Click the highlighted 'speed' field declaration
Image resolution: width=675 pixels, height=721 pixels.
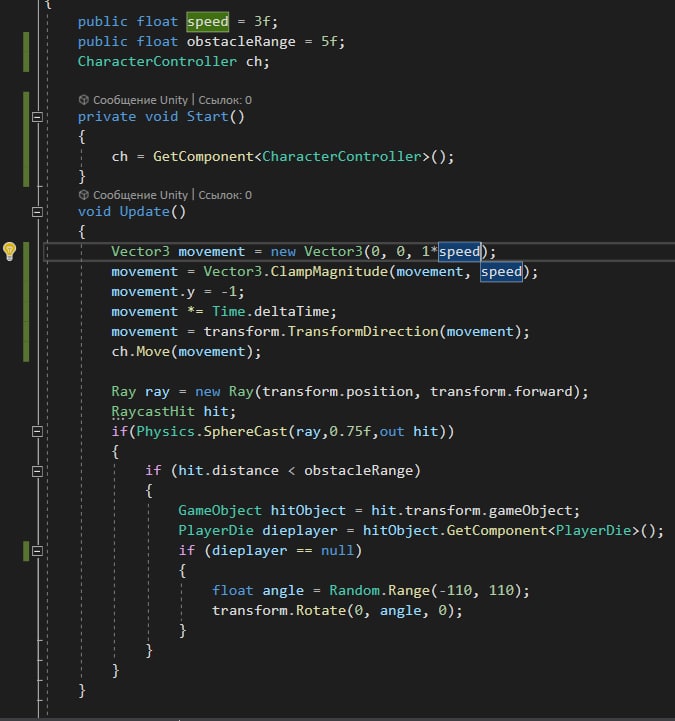click(x=207, y=22)
